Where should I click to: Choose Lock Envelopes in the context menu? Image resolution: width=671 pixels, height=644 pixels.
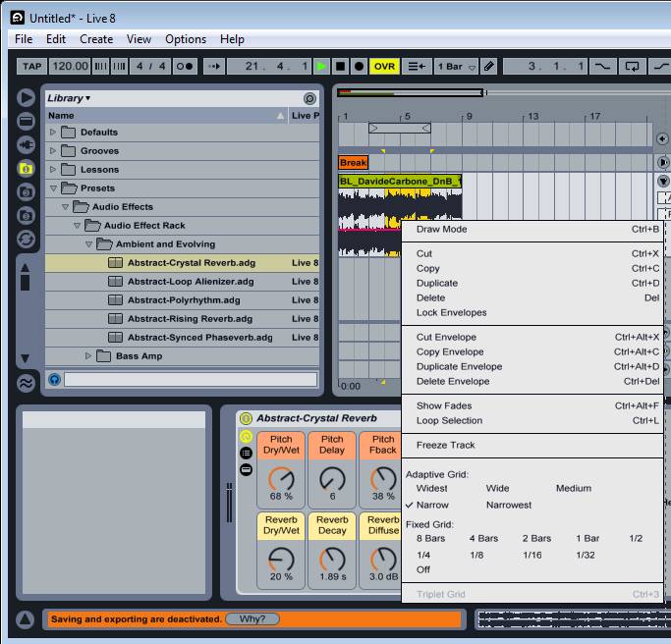(532, 312)
